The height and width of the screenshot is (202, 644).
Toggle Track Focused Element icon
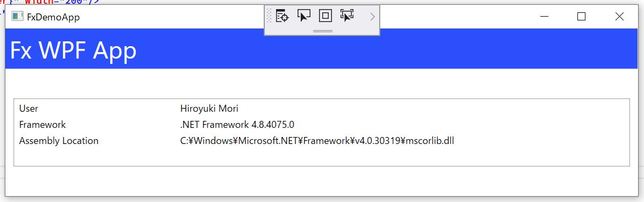coord(347,16)
